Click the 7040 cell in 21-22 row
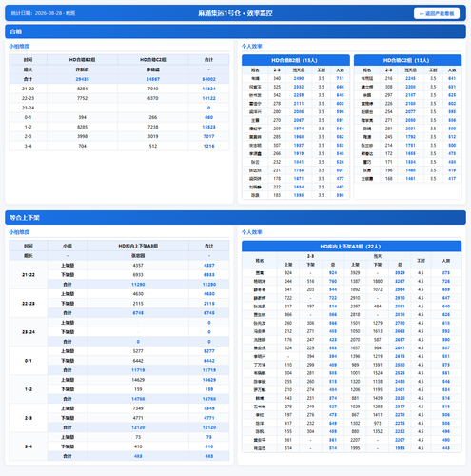This screenshot has height=476, width=471. (153, 89)
